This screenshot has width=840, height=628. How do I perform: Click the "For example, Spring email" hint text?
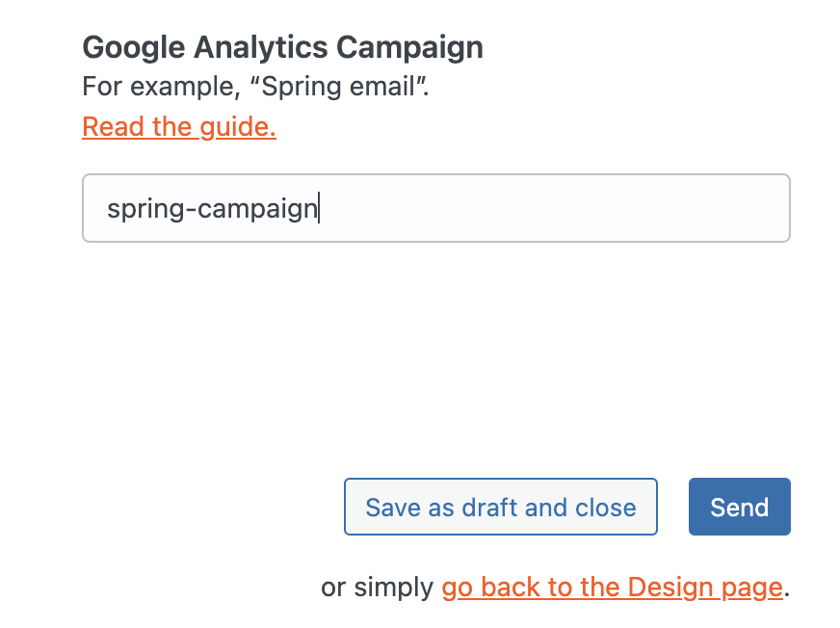pyautogui.click(x=255, y=87)
